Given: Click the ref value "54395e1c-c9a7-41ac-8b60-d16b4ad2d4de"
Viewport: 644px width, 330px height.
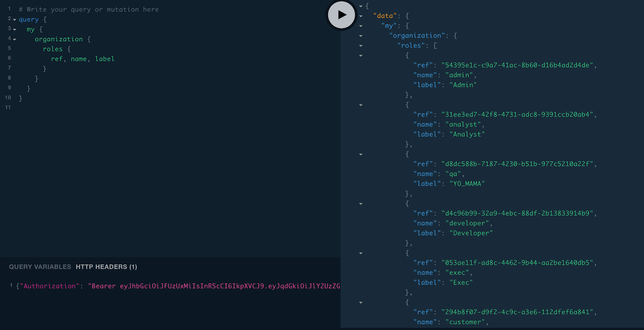Looking at the screenshot, I should coord(518,65).
